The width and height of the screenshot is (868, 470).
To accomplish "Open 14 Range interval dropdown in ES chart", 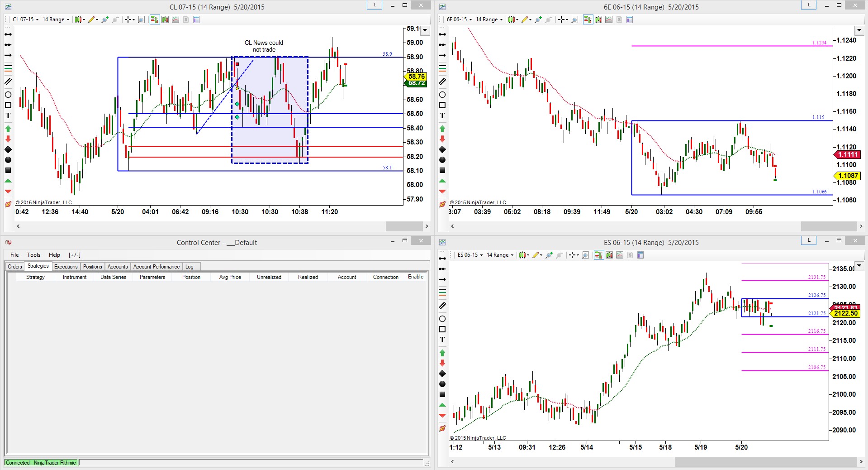I will (500, 255).
